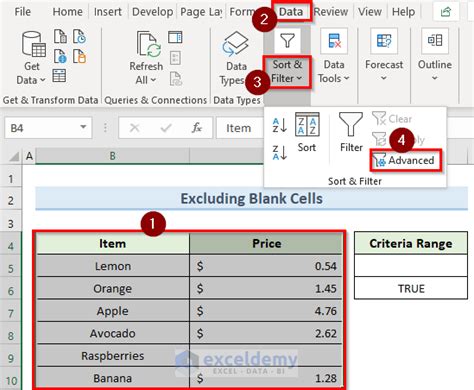The height and width of the screenshot is (390, 474).
Task: Open the Help tab
Action: click(x=403, y=12)
